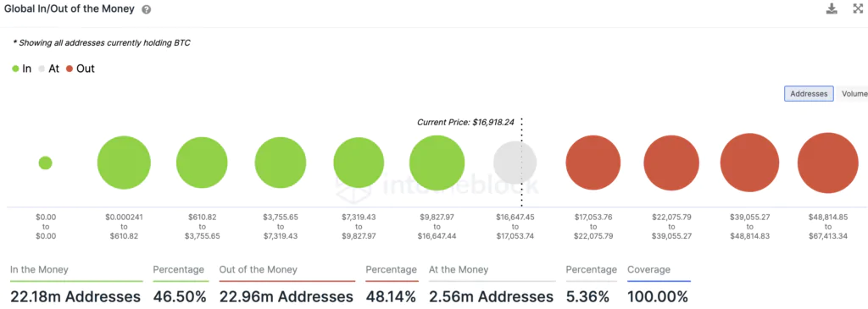Toggle the red Out legend item
The width and height of the screenshot is (868, 309).
click(81, 69)
